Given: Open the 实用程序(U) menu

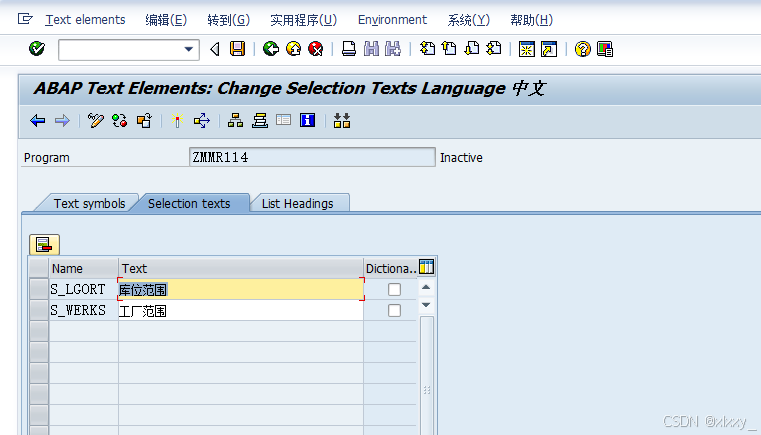Looking at the screenshot, I should click(303, 20).
